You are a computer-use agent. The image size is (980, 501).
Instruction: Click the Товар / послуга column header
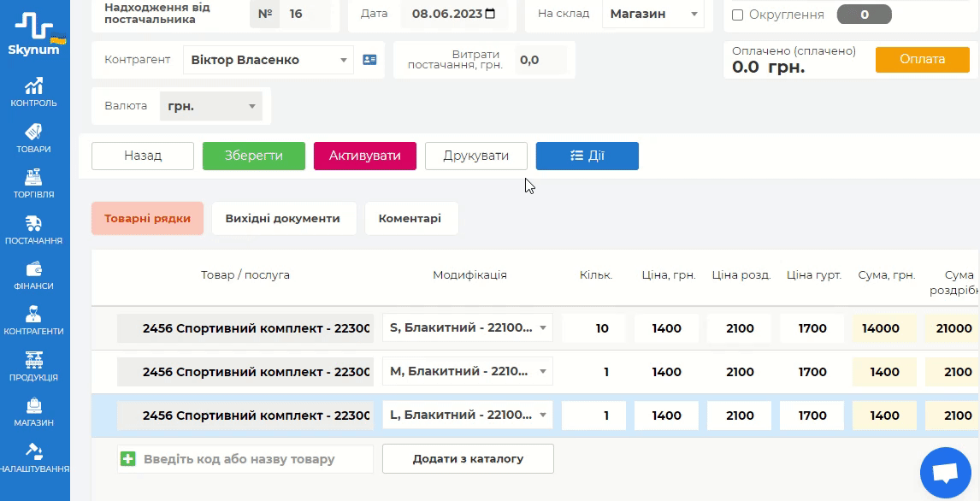(245, 274)
